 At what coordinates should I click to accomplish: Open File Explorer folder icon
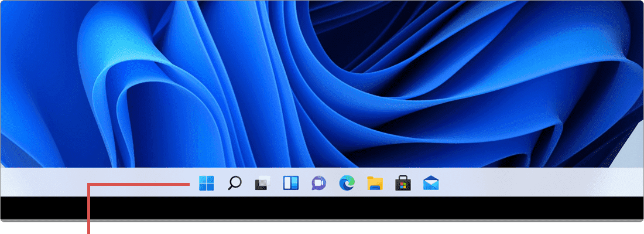pos(375,183)
